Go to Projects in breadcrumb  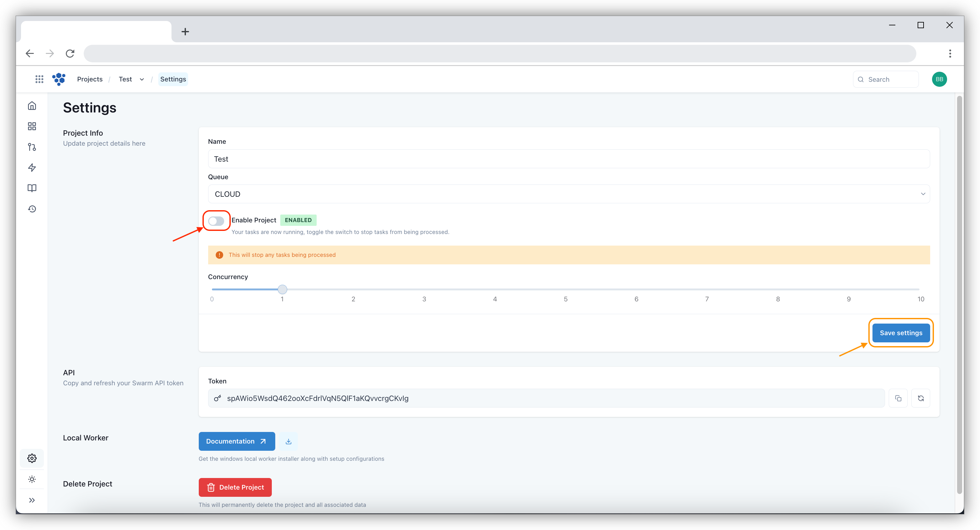[x=90, y=79]
